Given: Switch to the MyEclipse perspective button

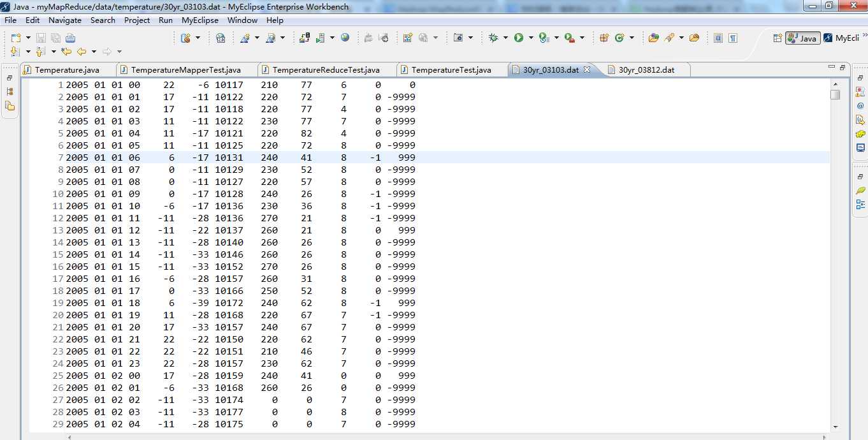Looking at the screenshot, I should tap(841, 38).
